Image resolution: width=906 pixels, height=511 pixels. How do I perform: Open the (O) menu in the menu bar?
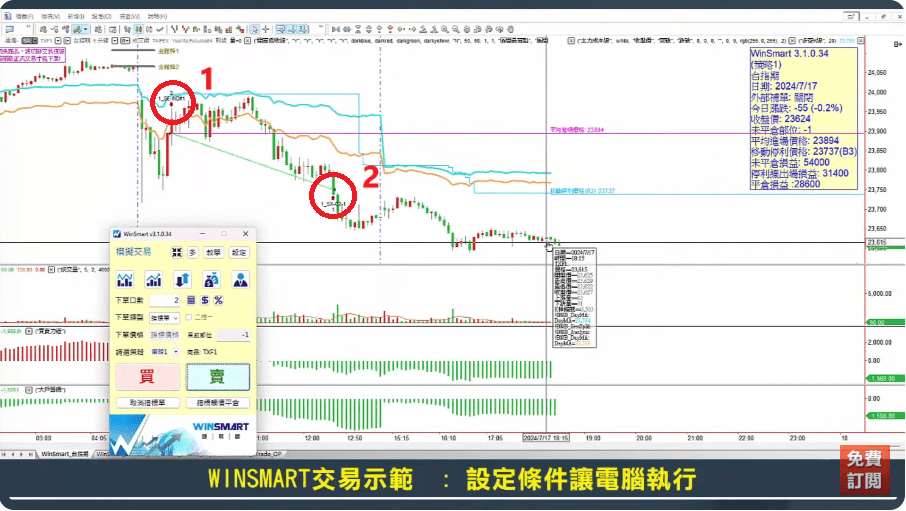point(102,16)
